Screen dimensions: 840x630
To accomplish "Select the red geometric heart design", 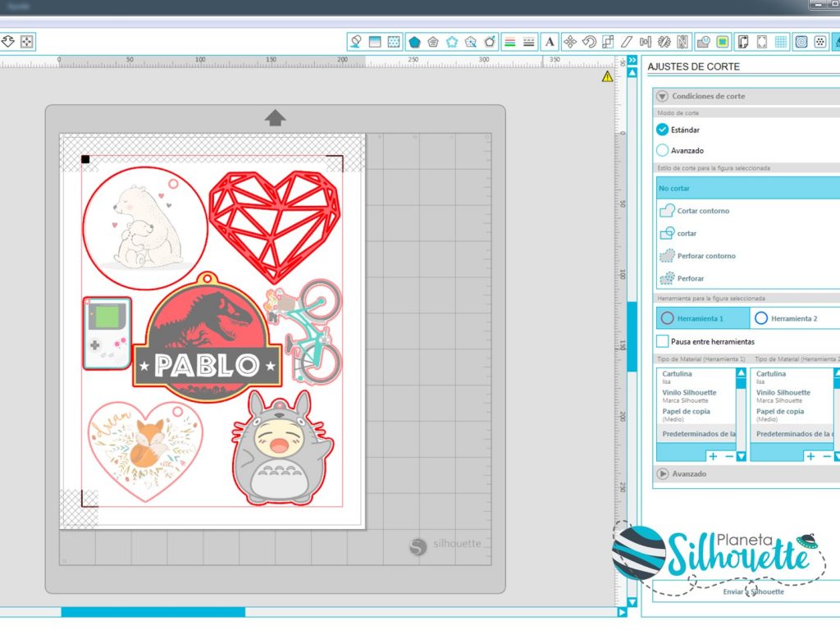I will (275, 226).
